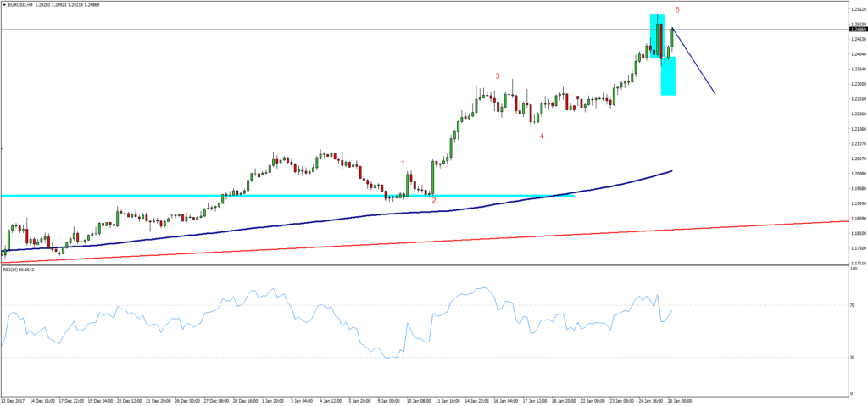Click the 16 Jan 04:00 time label
This screenshot has height=406, width=868.
pos(506,400)
